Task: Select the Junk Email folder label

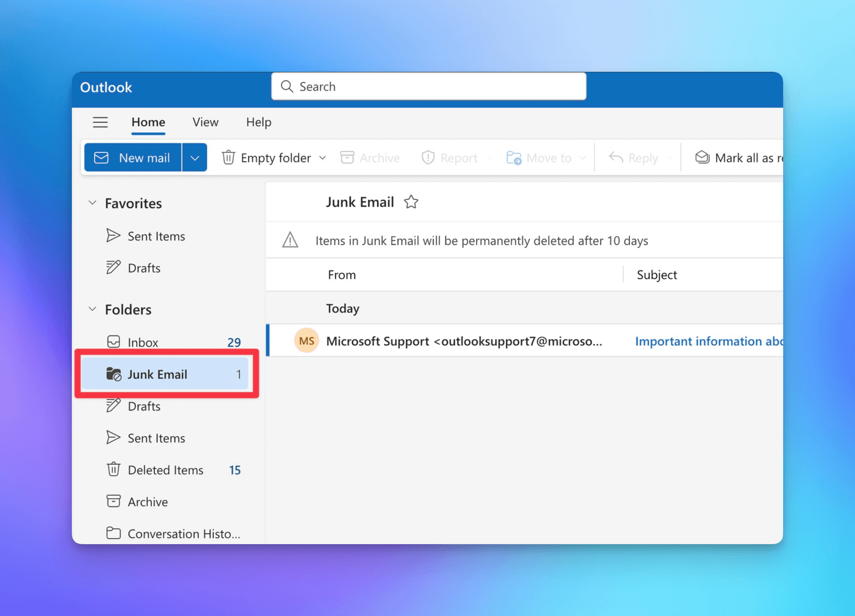Action: (x=157, y=374)
